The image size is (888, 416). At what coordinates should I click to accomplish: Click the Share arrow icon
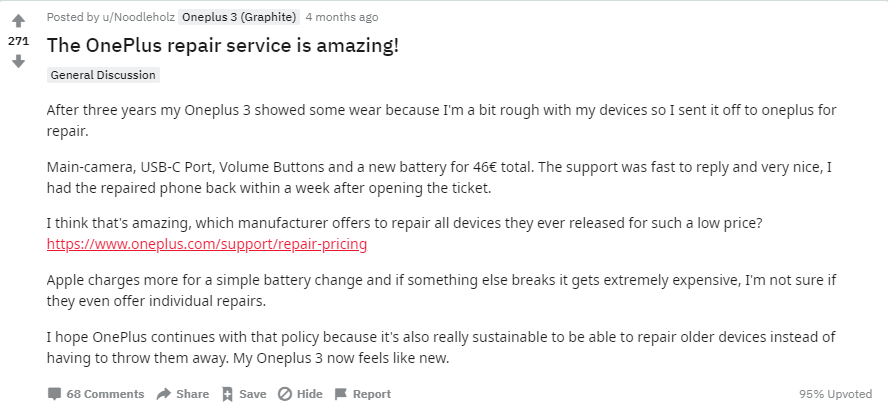tap(164, 394)
